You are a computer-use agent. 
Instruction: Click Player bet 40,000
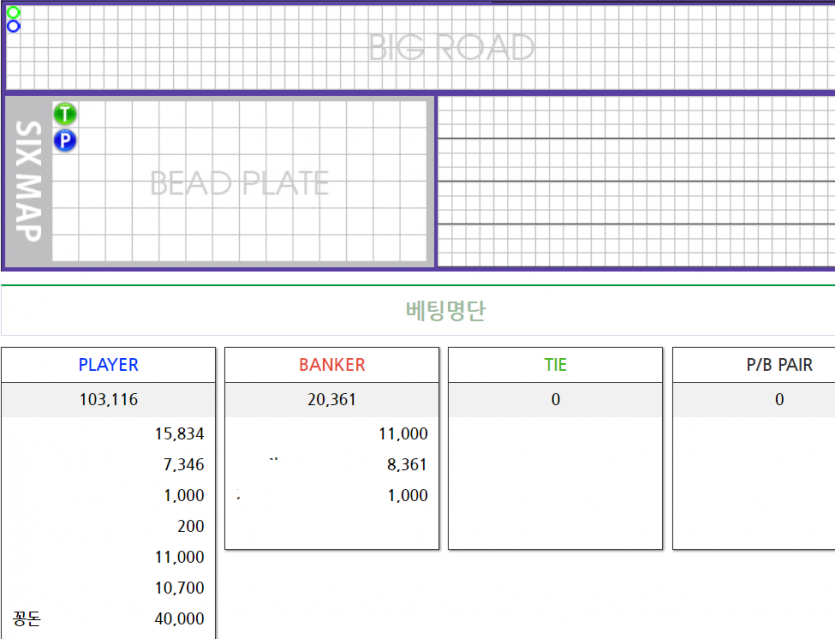pyautogui.click(x=179, y=619)
